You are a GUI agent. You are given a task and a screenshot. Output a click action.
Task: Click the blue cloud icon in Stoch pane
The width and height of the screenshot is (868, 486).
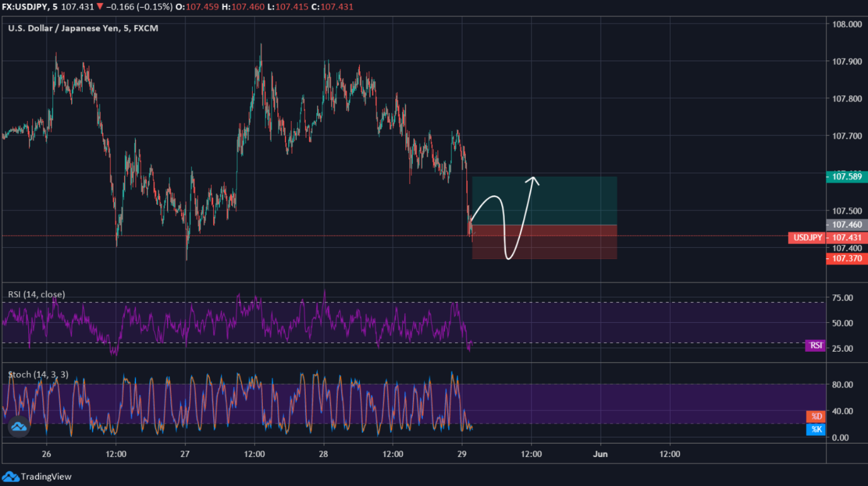[19, 427]
